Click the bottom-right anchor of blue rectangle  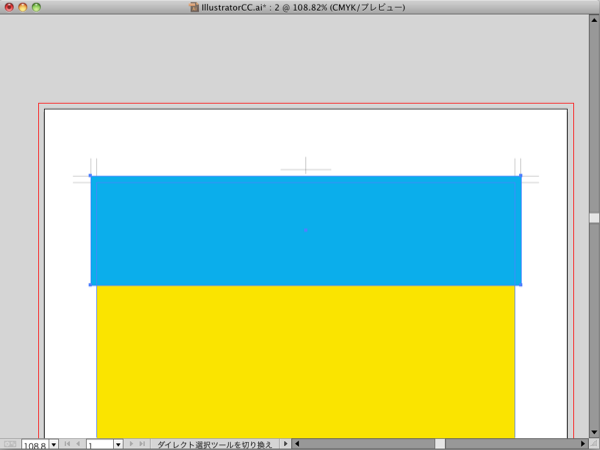521,285
